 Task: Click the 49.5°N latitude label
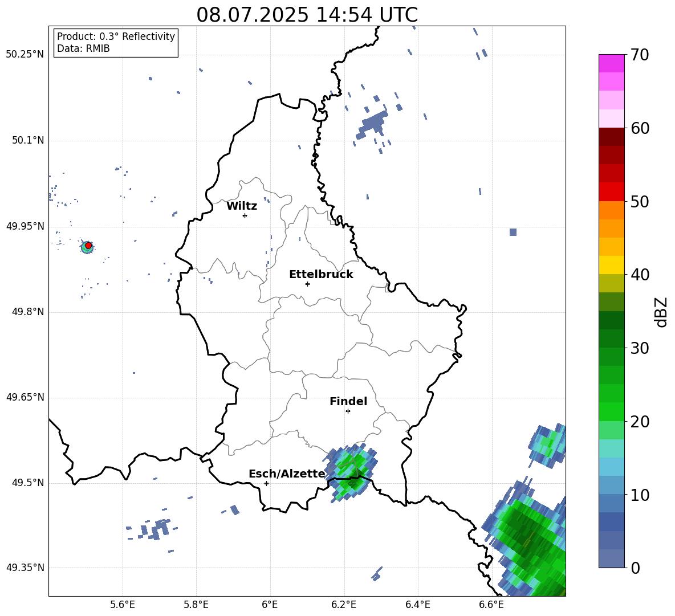28,483
